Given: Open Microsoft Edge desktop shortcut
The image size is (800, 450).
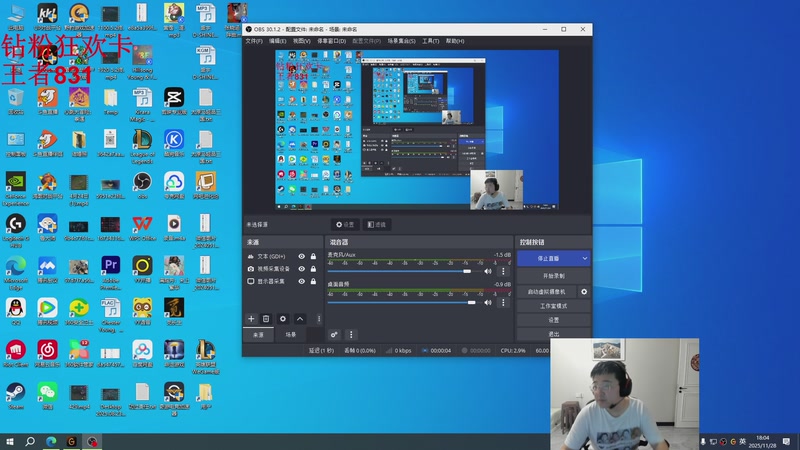Looking at the screenshot, I should pos(16,273).
